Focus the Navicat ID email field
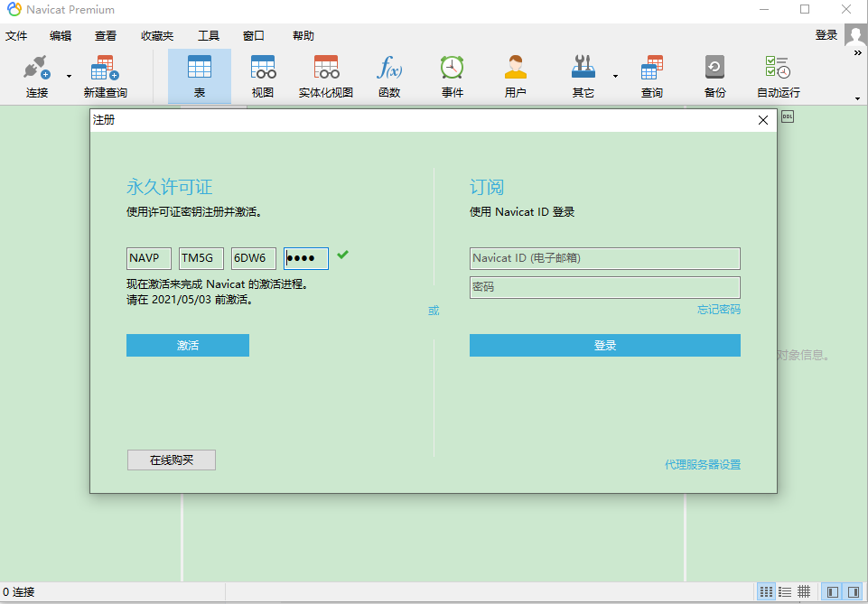The width and height of the screenshot is (868, 604). pos(605,258)
